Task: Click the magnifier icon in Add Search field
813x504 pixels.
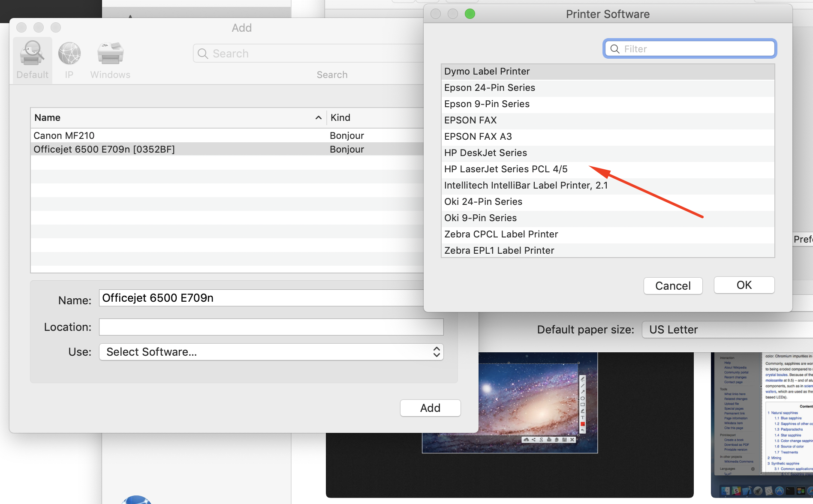Action: [x=203, y=54]
